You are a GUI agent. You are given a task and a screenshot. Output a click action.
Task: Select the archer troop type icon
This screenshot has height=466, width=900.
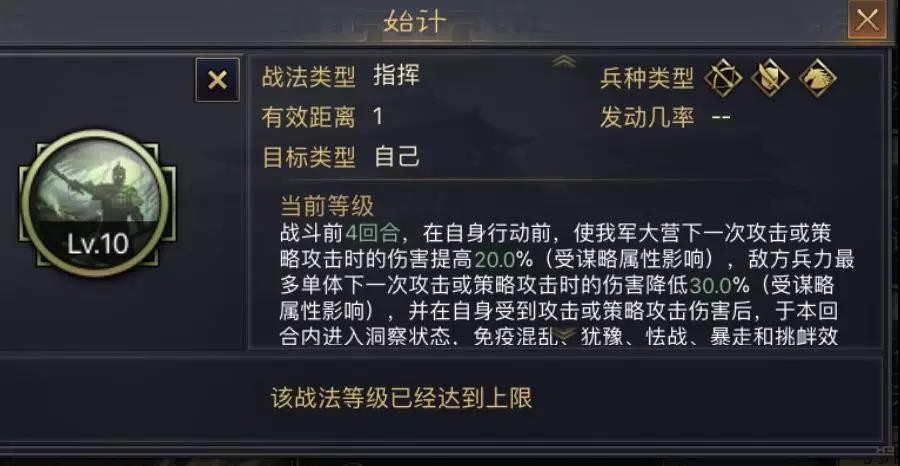(724, 78)
